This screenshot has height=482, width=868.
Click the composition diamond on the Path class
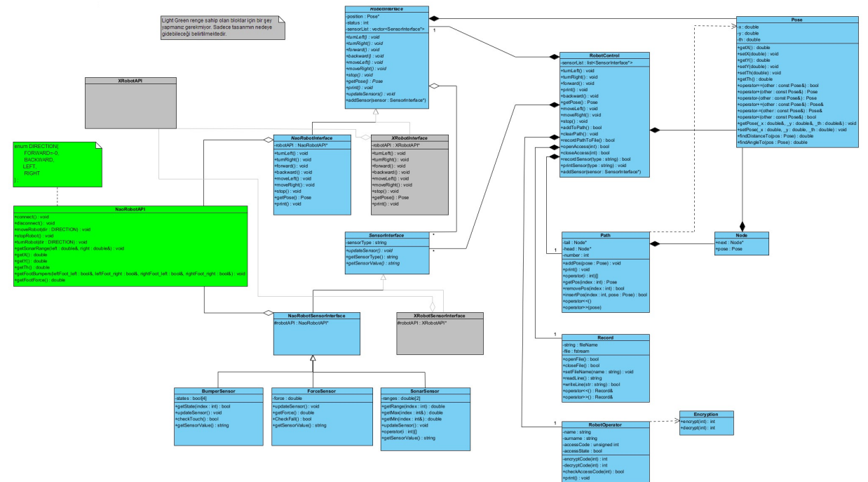[x=655, y=243]
